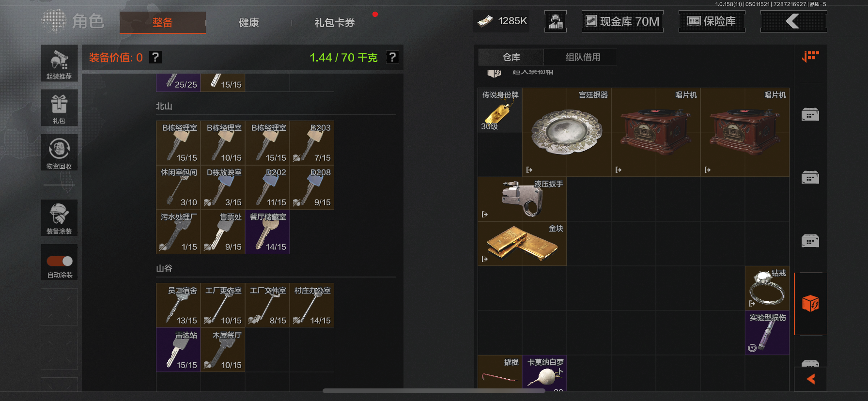Click the question mark beside weight
The height and width of the screenshot is (401, 868).
click(392, 57)
